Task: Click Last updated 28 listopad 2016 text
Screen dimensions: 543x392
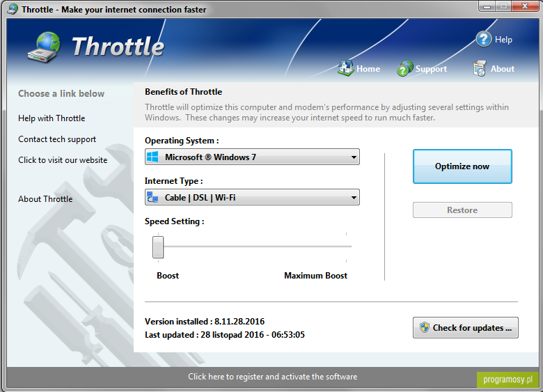Action: (x=225, y=335)
